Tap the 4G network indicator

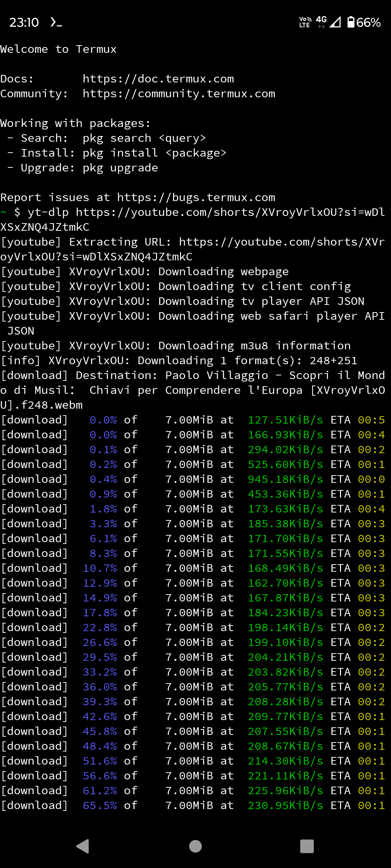(x=321, y=22)
